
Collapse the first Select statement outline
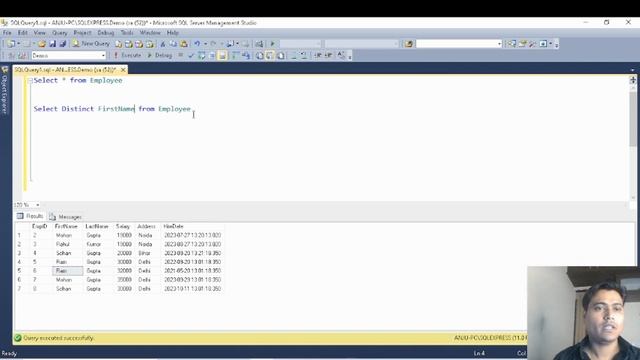tap(30, 81)
